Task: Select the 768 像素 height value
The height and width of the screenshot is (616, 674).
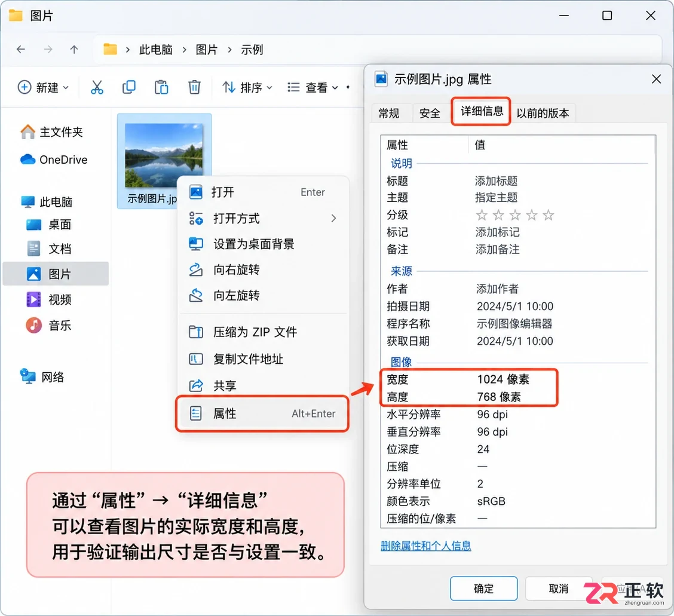Action: pos(498,397)
